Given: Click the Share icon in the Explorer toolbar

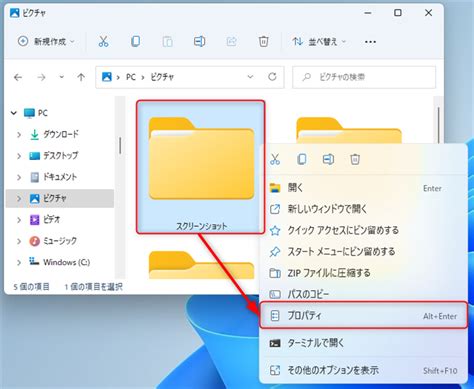Looking at the screenshot, I should click(231, 42).
